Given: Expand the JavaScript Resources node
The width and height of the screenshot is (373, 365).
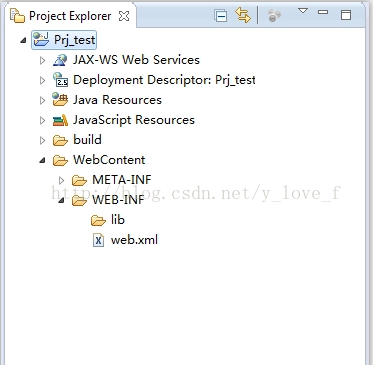Looking at the screenshot, I should click(x=42, y=120).
